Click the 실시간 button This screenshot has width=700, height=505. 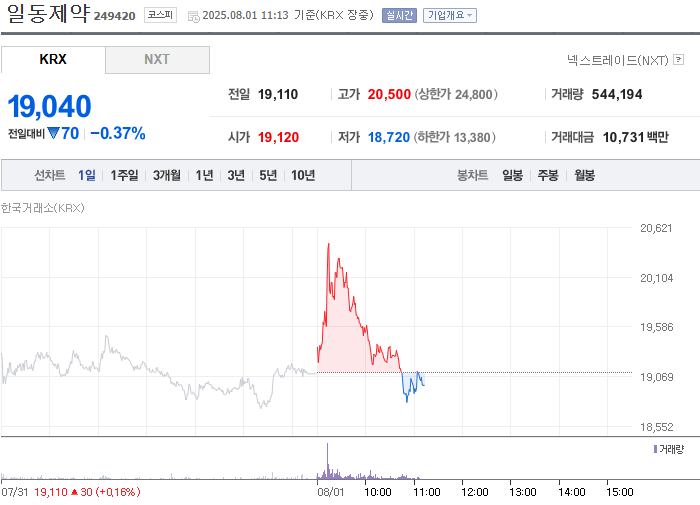tap(400, 16)
